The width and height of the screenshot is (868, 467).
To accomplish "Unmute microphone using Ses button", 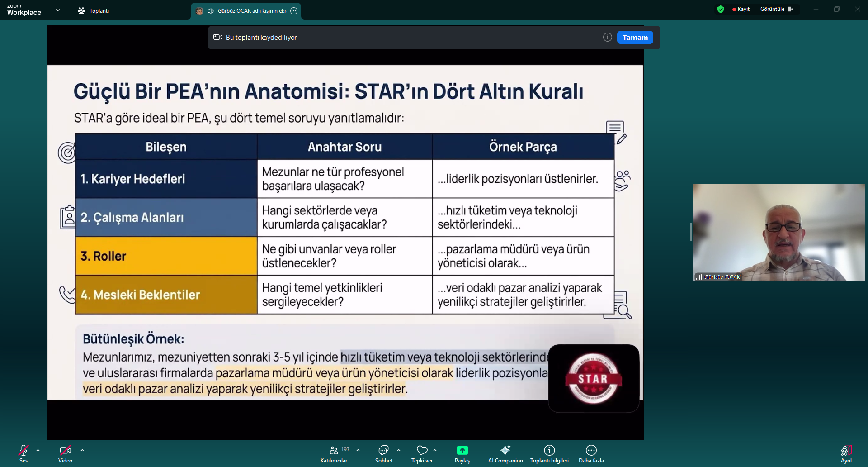I will [24, 454].
